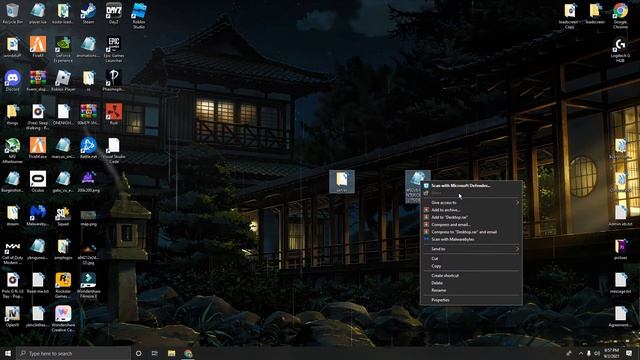Select the red Rust game icon
The image size is (640, 360).
pos(113,114)
